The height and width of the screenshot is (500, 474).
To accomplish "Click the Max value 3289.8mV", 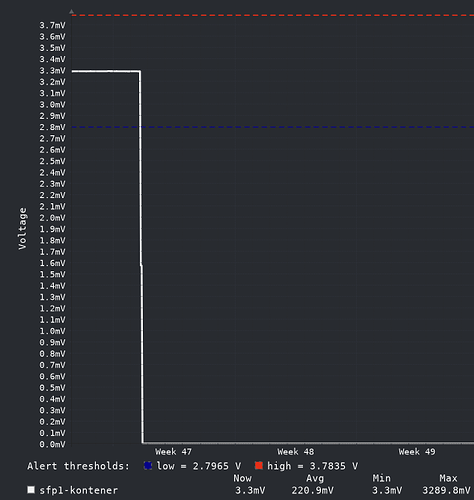I will pos(446,490).
